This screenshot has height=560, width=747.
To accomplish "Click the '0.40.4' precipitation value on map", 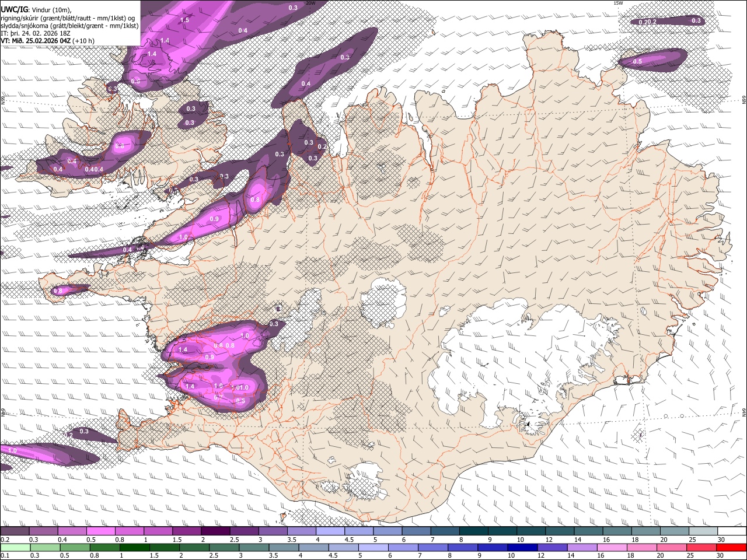I will pyautogui.click(x=94, y=169).
